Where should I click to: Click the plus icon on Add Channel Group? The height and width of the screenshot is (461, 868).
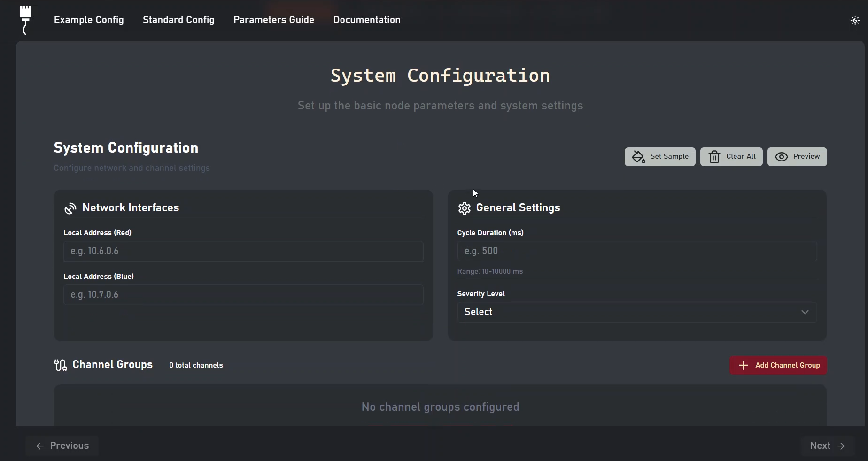tap(743, 365)
